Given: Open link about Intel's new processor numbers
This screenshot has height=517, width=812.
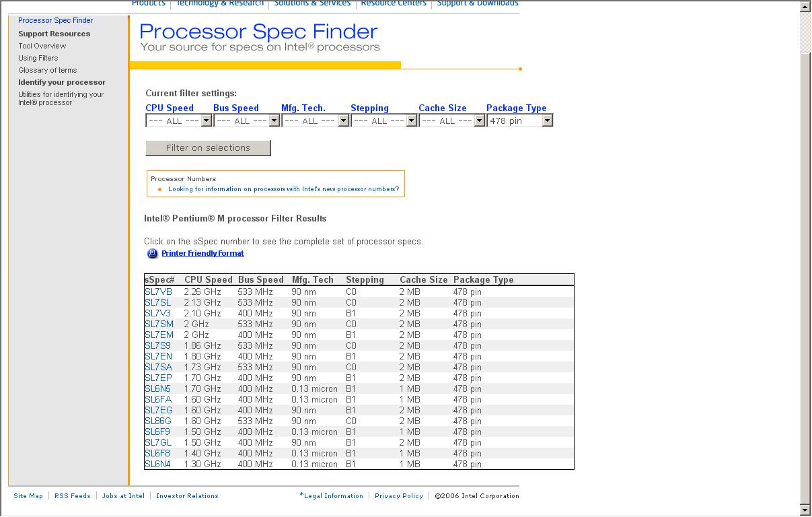Looking at the screenshot, I should pyautogui.click(x=283, y=189).
